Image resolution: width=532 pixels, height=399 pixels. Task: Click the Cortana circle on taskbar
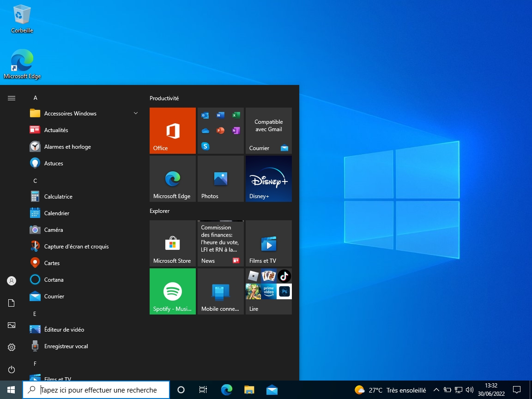point(181,390)
